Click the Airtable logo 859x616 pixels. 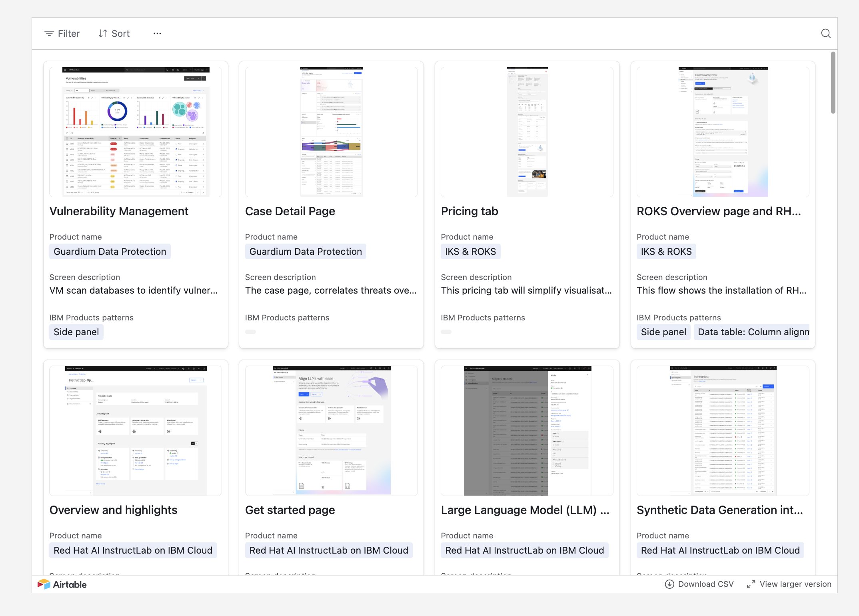click(x=62, y=584)
